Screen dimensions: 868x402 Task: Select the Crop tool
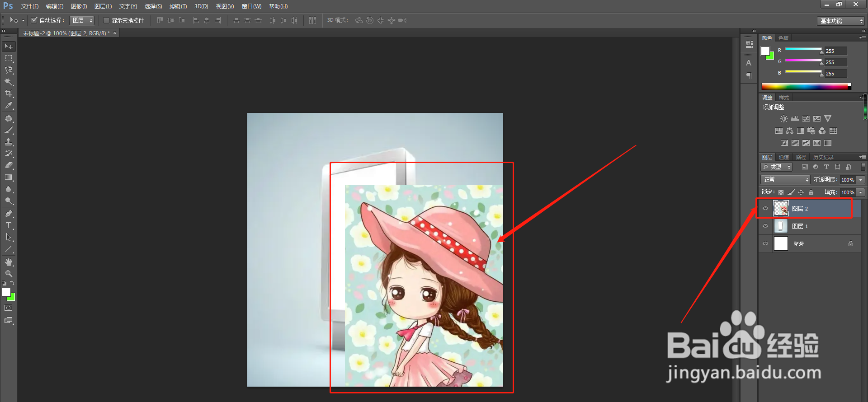[x=9, y=93]
